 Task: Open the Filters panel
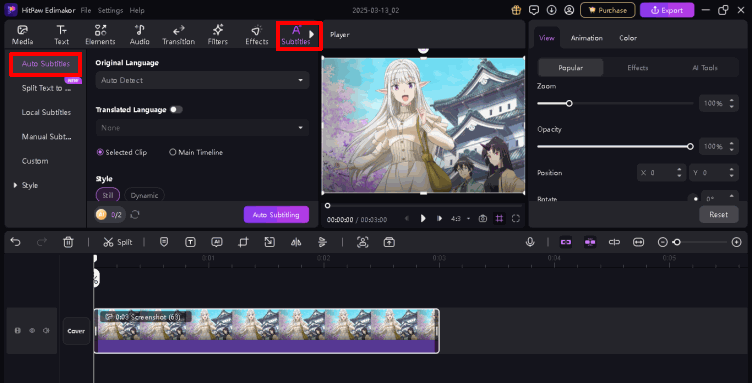218,35
